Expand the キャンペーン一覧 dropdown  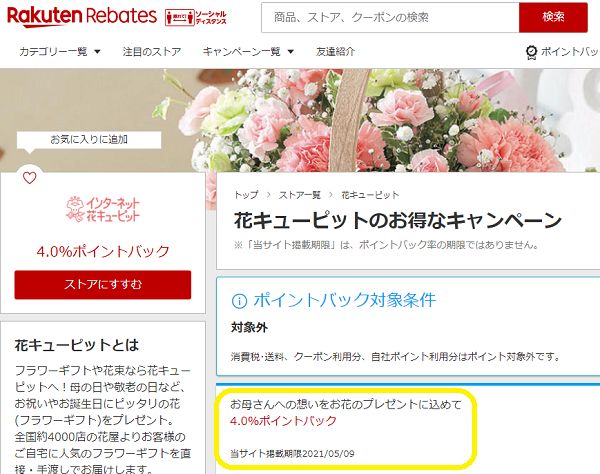coord(248,52)
